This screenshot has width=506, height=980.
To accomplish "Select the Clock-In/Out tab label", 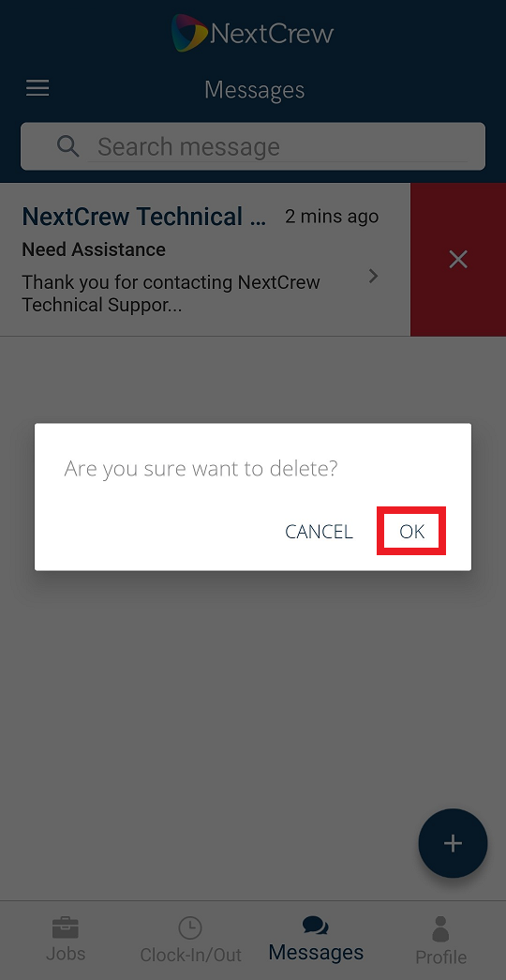I will tap(190, 955).
